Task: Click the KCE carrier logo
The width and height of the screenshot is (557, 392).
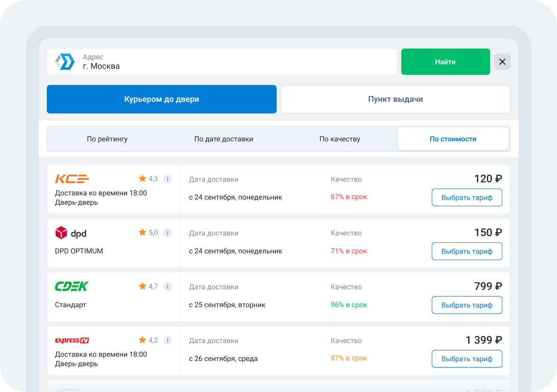Action: [72, 179]
